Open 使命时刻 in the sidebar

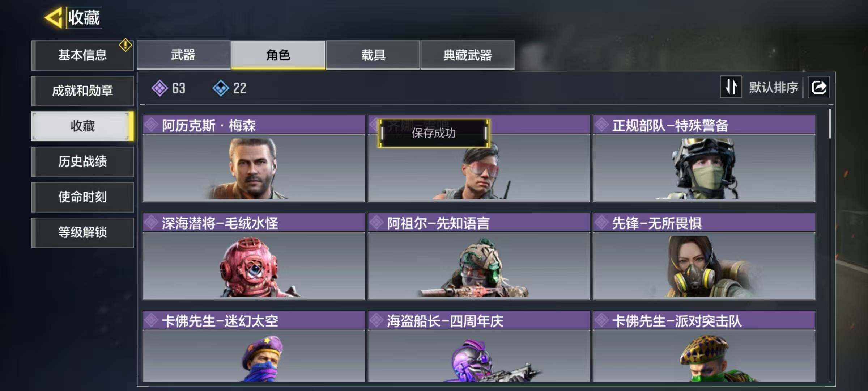[x=82, y=197]
